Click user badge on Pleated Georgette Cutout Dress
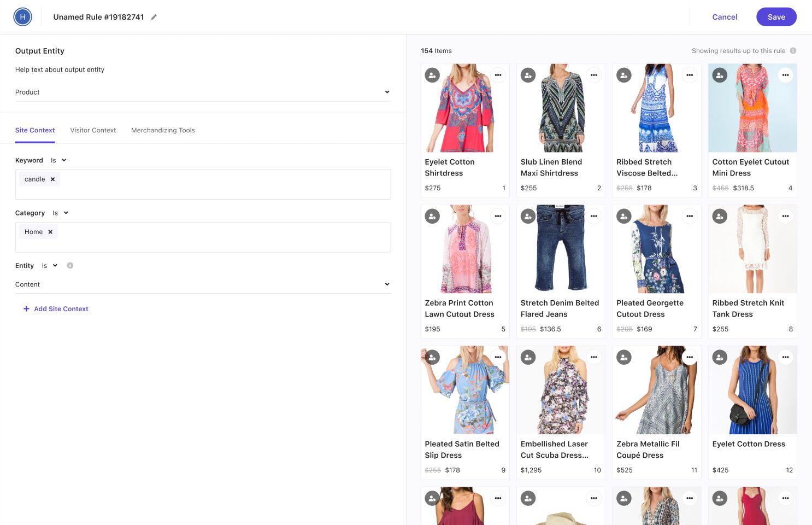Image resolution: width=812 pixels, height=525 pixels. [624, 217]
